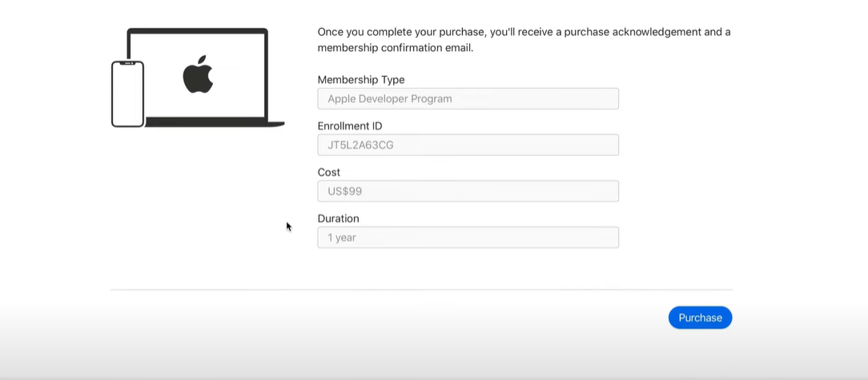Click the notch on the iPhone illustration
The width and height of the screenshot is (868, 380).
127,63
